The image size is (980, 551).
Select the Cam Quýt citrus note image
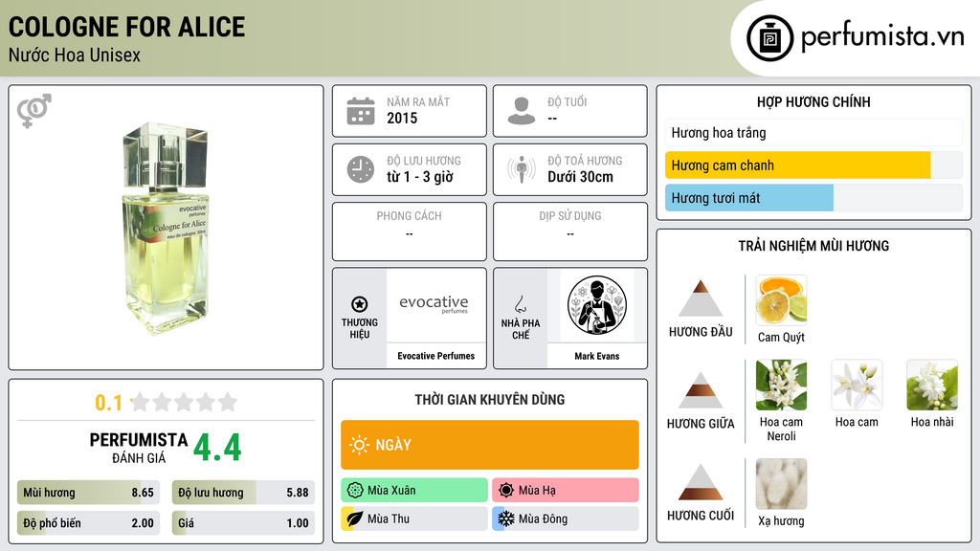781,300
